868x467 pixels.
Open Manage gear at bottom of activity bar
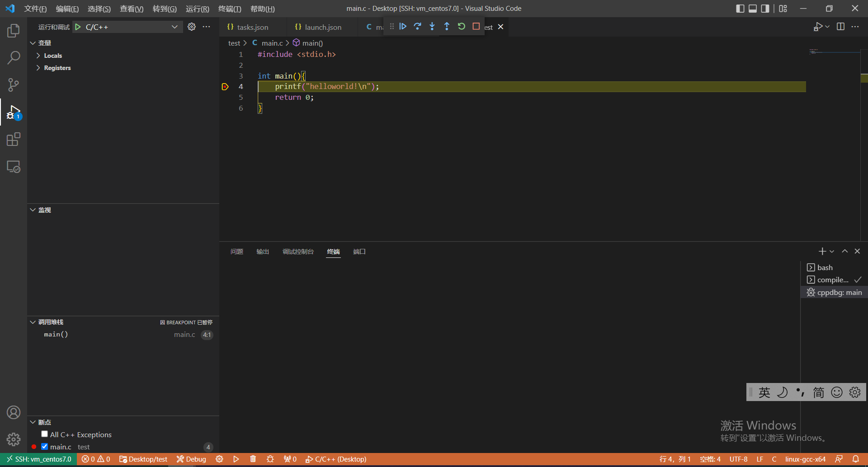(x=14, y=439)
